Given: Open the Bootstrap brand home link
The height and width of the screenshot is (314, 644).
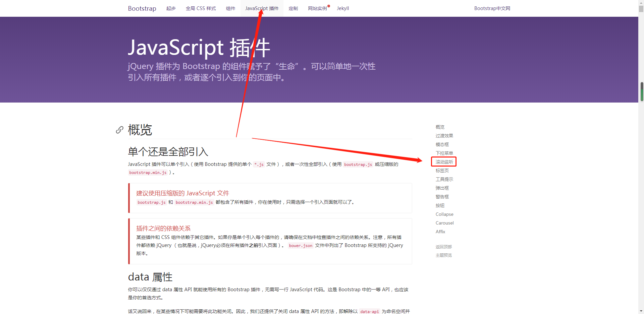Looking at the screenshot, I should (x=142, y=8).
